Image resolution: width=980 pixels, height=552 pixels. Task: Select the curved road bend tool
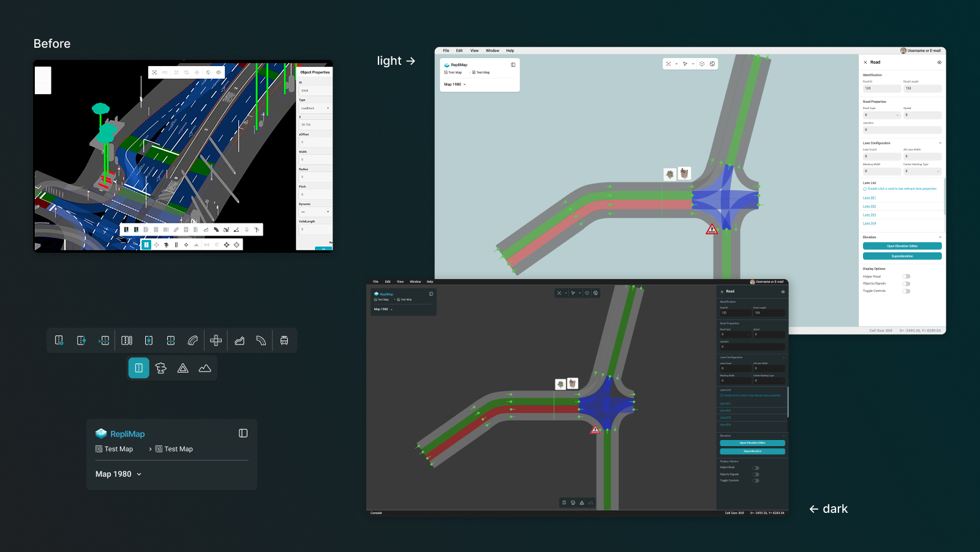coord(262,340)
